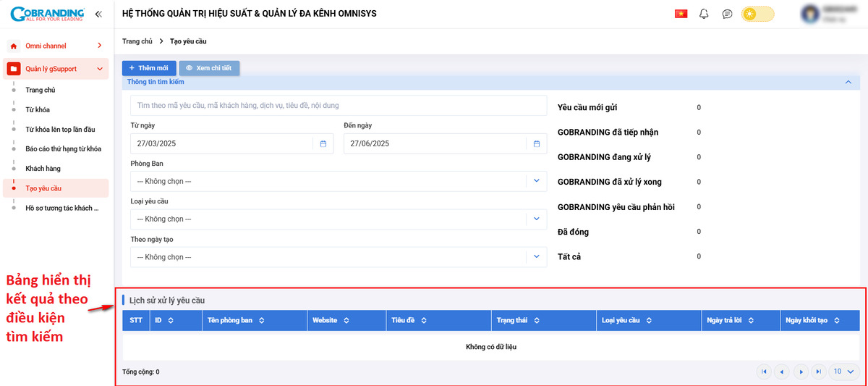868x386 pixels.
Task: Select Khách hàng sidebar item
Action: 43,169
